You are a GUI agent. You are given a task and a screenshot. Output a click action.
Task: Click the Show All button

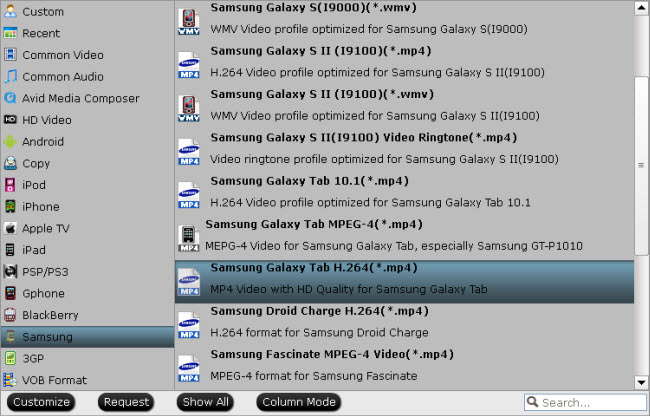point(205,402)
